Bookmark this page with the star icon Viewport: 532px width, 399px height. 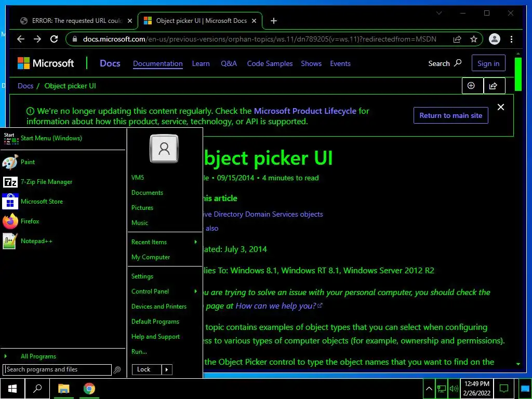(x=474, y=39)
